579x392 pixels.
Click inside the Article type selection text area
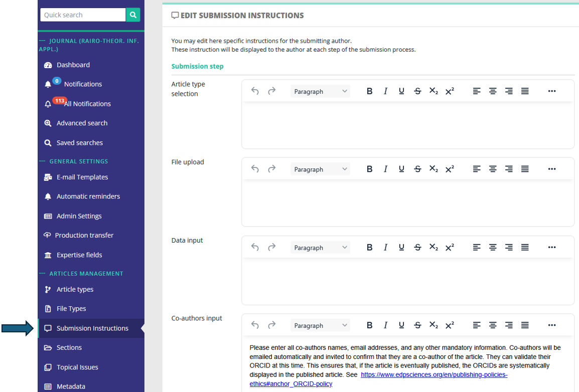point(408,125)
